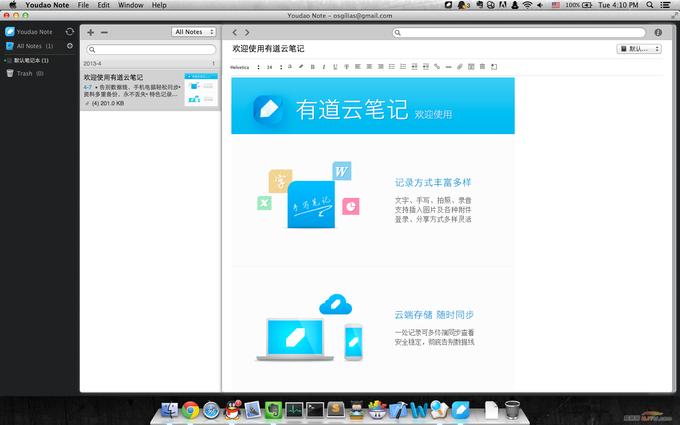Open the notebook selector dropdown at top right
This screenshot has height=425, width=680.
click(639, 49)
